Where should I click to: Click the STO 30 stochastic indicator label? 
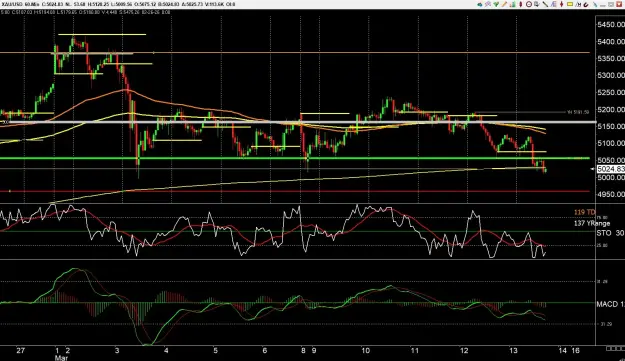pyautogui.click(x=610, y=233)
